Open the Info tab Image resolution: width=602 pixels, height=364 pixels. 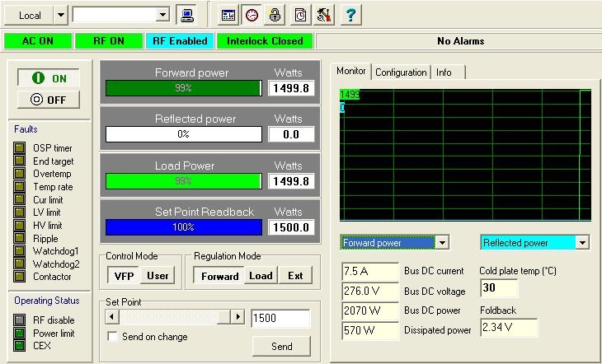click(x=444, y=72)
